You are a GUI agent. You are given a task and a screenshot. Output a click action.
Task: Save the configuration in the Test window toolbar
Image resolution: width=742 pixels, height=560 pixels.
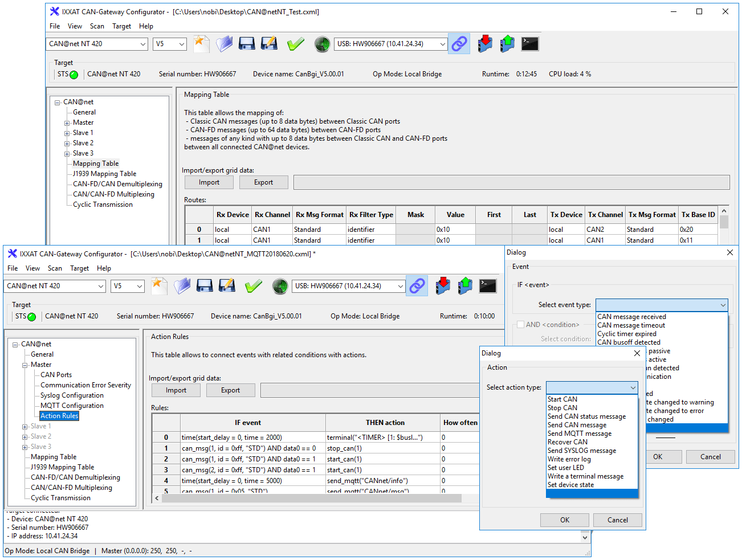pos(246,43)
